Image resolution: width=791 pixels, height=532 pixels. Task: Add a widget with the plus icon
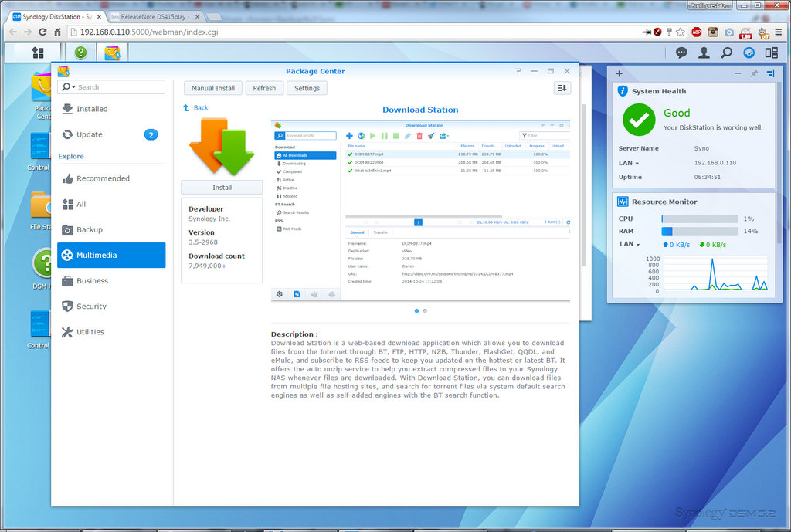coord(619,73)
